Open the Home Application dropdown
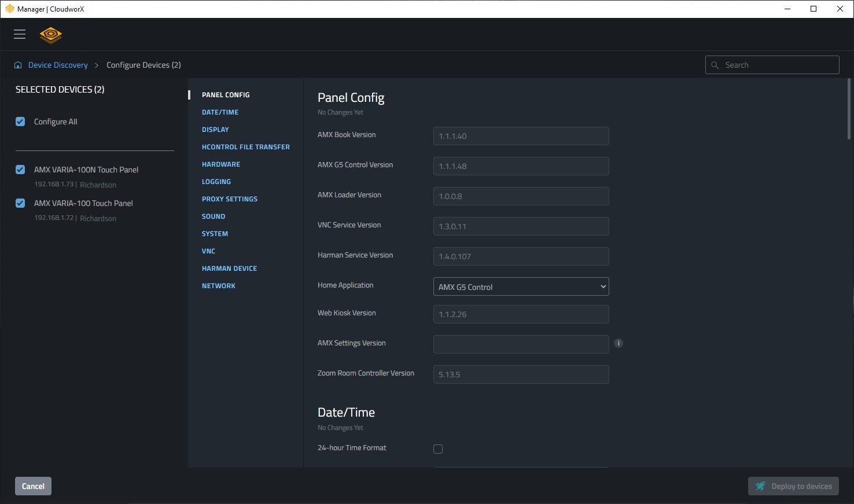 521,286
